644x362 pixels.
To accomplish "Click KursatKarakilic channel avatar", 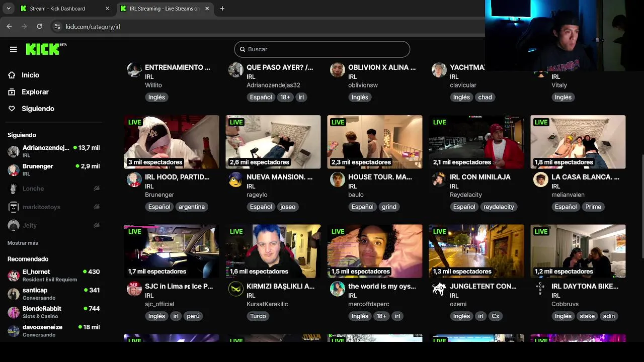I will click(x=236, y=289).
